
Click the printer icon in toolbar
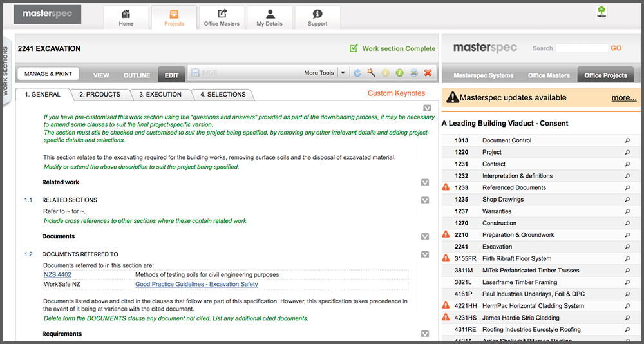click(x=413, y=73)
